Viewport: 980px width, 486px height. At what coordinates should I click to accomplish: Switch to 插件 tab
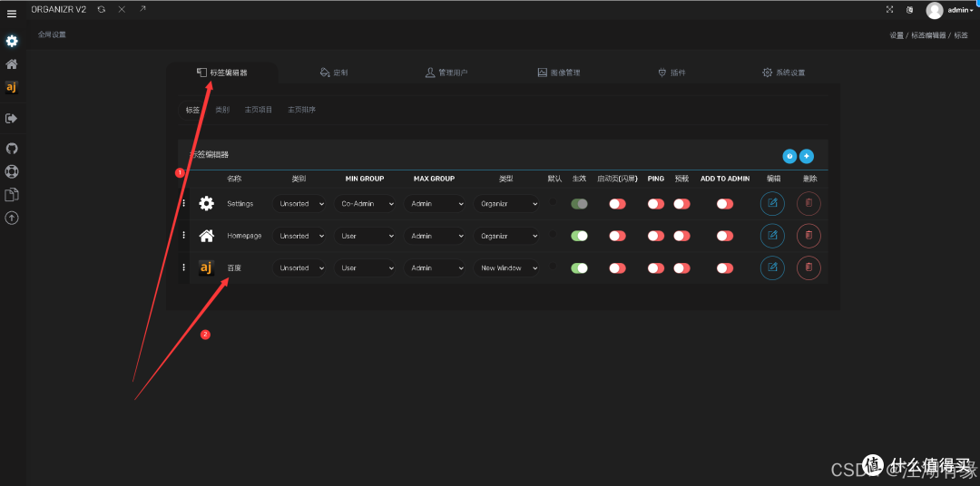coord(671,73)
